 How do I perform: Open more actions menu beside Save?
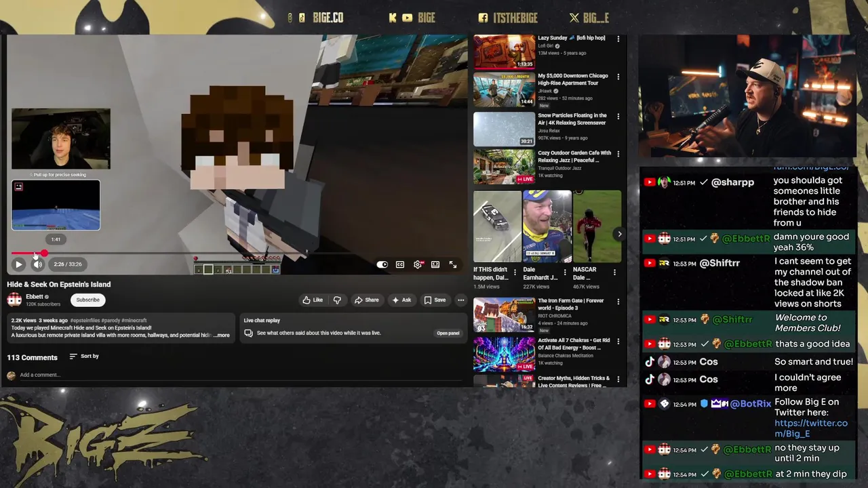point(460,300)
